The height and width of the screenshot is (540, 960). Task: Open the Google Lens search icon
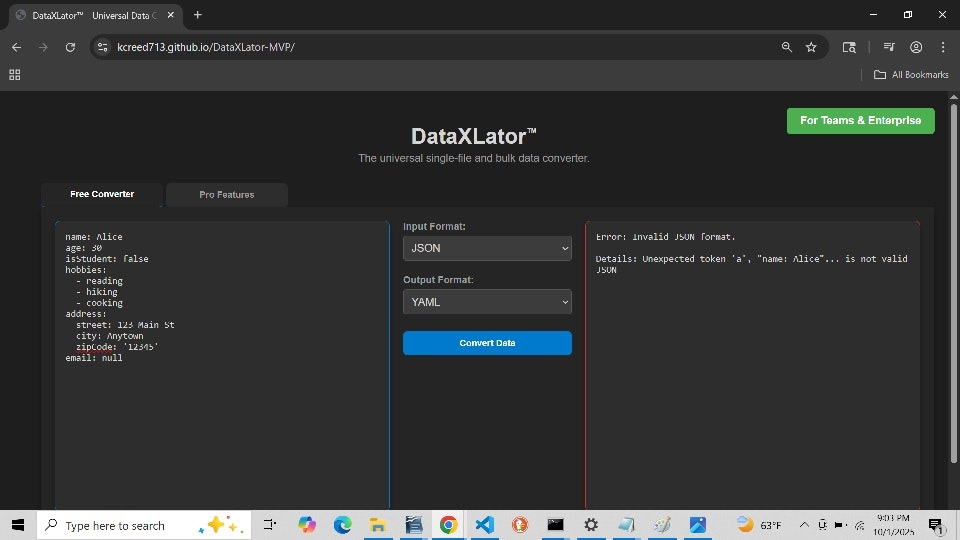pyautogui.click(x=849, y=47)
